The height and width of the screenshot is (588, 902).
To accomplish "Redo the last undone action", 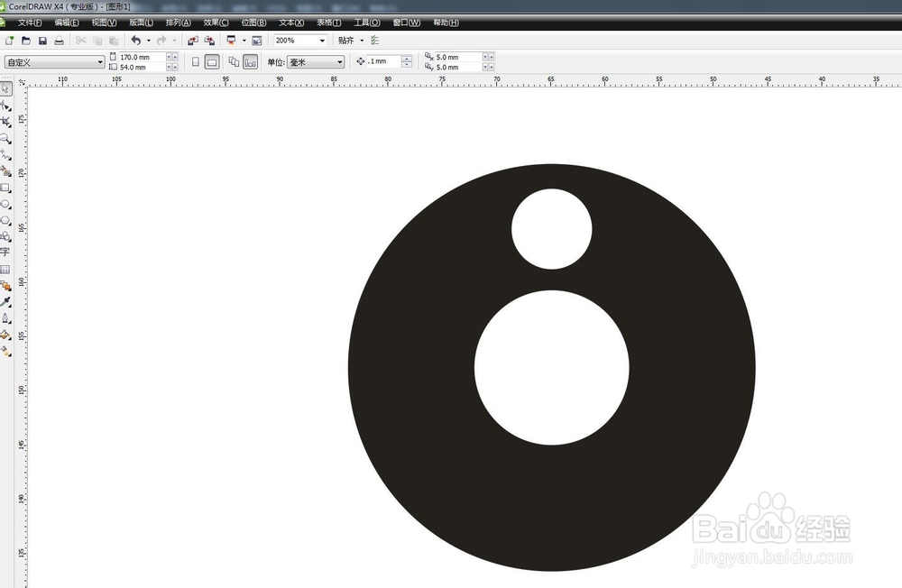I will coord(161,41).
